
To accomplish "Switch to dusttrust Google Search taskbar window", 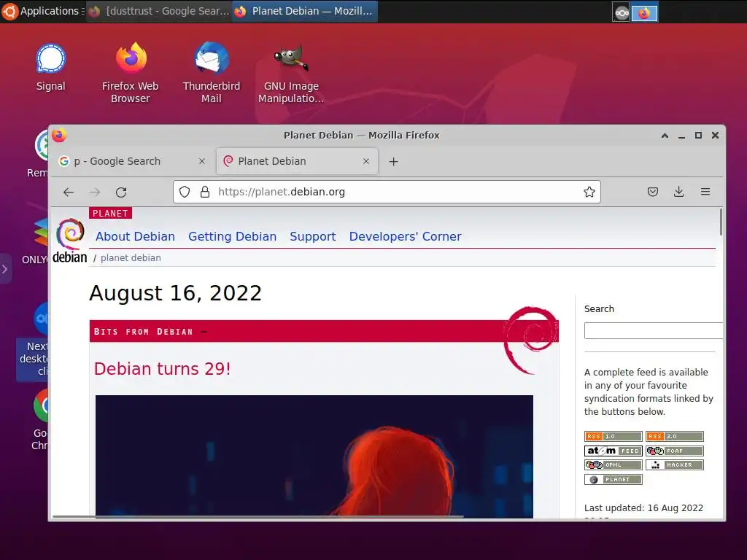I will [158, 11].
